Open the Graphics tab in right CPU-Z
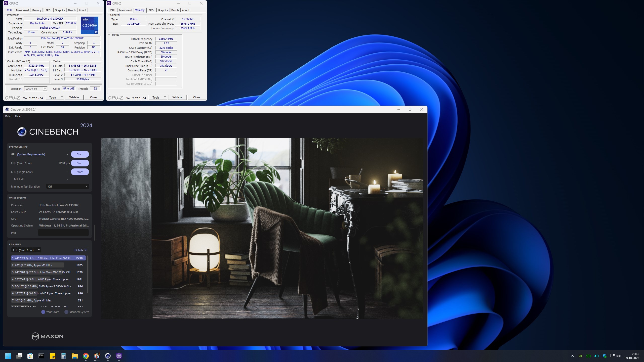Screen dimensions: 644x362 [x=163, y=10]
